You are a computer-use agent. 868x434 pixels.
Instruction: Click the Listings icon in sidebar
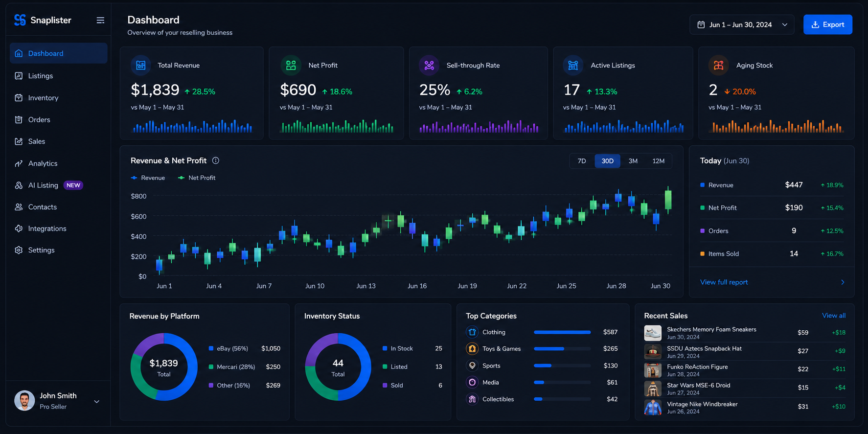point(19,76)
